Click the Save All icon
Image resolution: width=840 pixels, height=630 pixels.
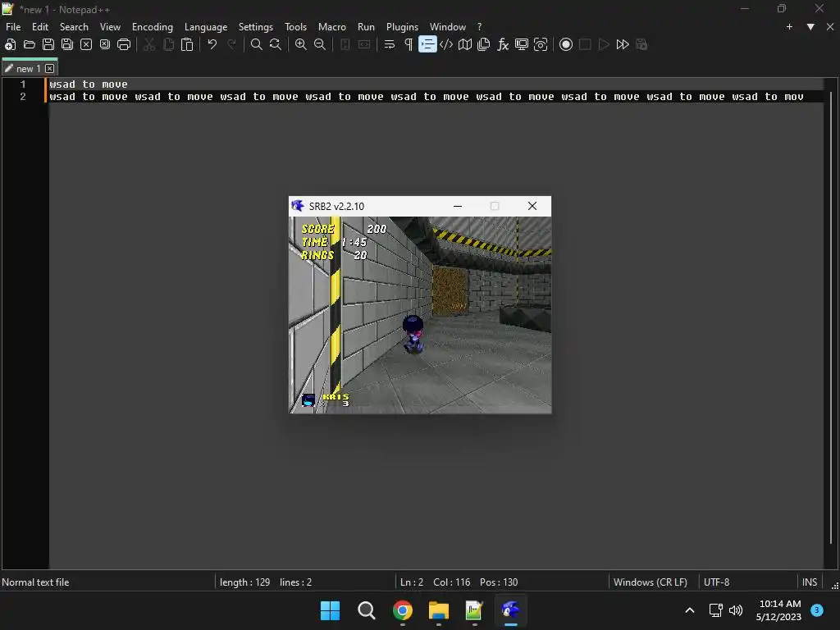67,44
